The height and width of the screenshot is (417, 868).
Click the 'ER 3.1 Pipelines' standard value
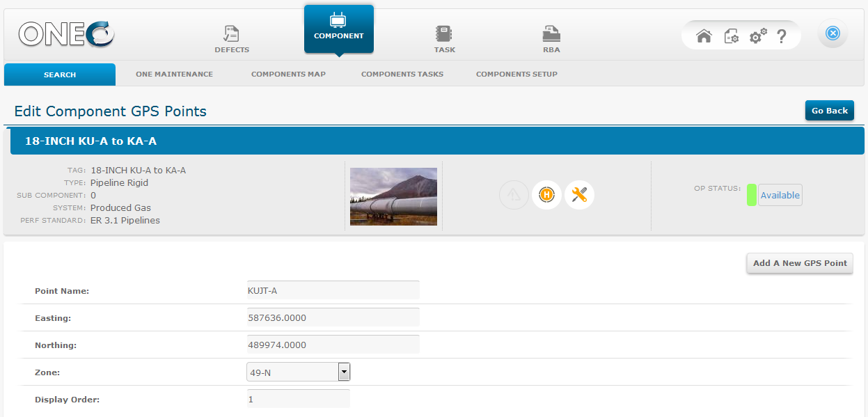click(125, 221)
